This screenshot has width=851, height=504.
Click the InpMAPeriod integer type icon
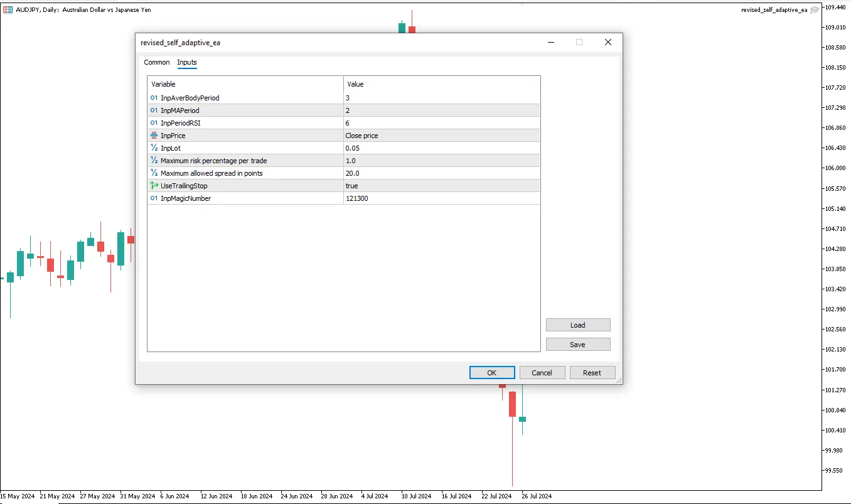[154, 110]
